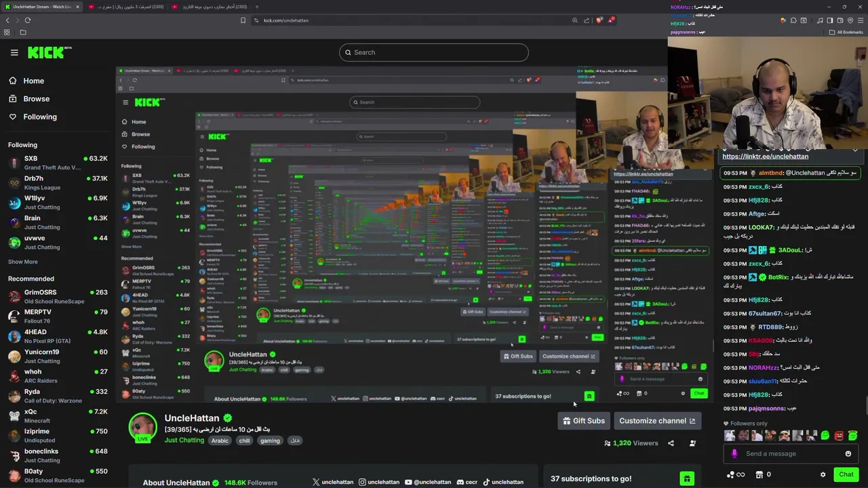
Task: Select the red angry emote
Action: click(839, 435)
